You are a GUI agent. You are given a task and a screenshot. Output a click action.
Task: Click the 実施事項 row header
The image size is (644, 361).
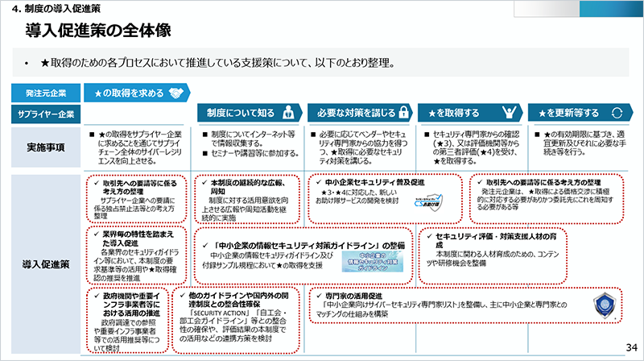click(x=46, y=147)
